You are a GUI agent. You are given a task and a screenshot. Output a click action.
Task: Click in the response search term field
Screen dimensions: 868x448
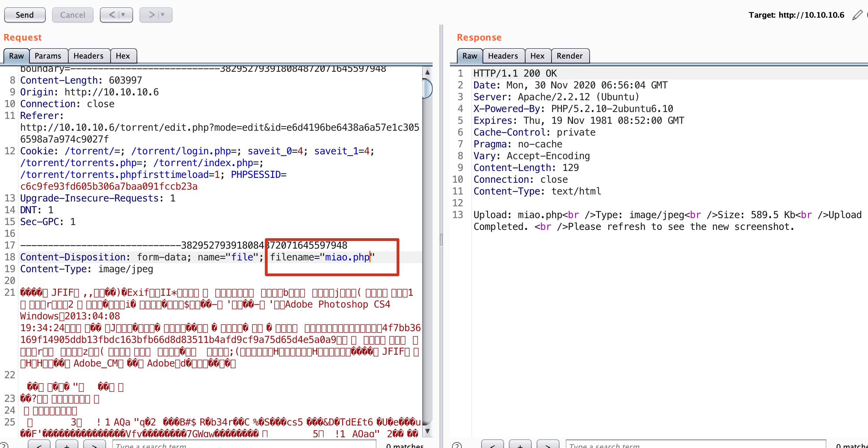click(695, 445)
